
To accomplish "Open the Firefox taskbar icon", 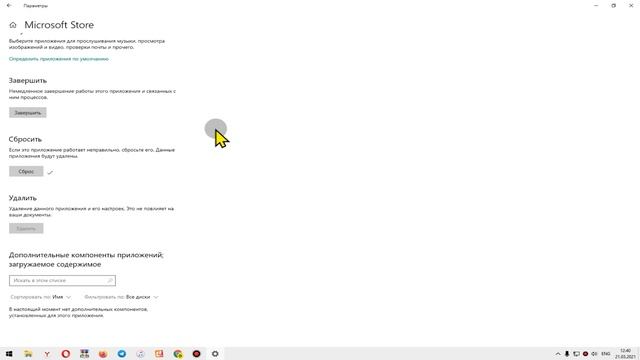I will click(x=103, y=353).
